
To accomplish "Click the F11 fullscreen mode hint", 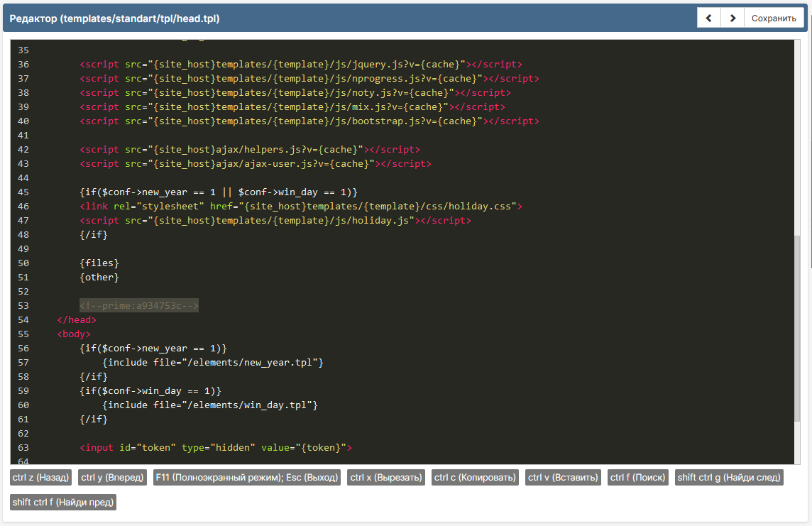I will click(247, 477).
